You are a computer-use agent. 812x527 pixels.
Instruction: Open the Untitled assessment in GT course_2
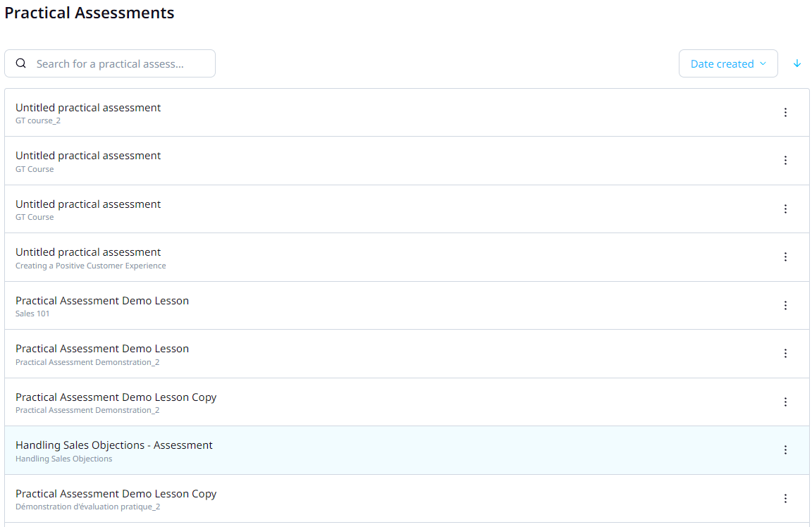(88, 108)
